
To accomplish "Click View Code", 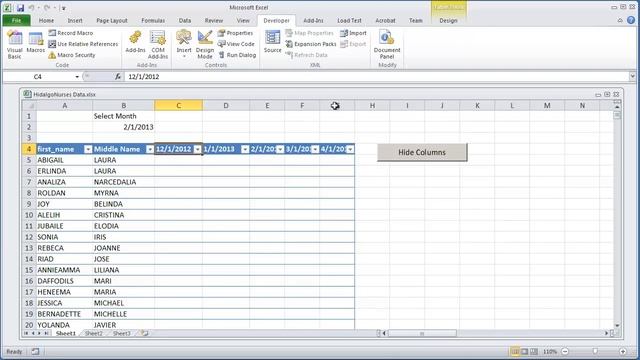I will [236, 44].
